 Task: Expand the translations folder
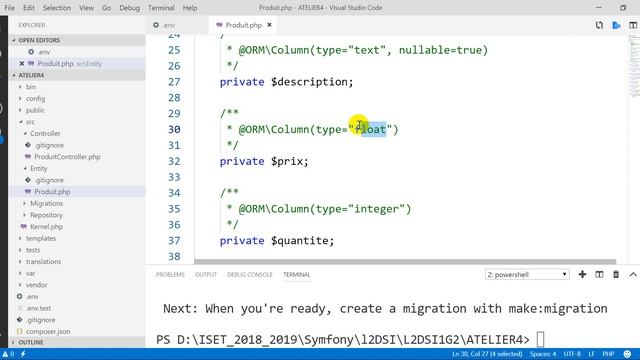point(77,261)
